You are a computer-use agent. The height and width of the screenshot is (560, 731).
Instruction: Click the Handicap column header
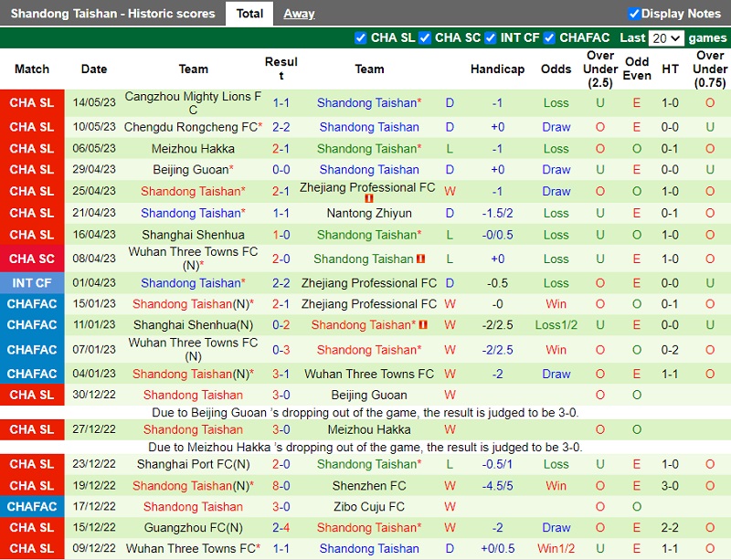point(497,69)
